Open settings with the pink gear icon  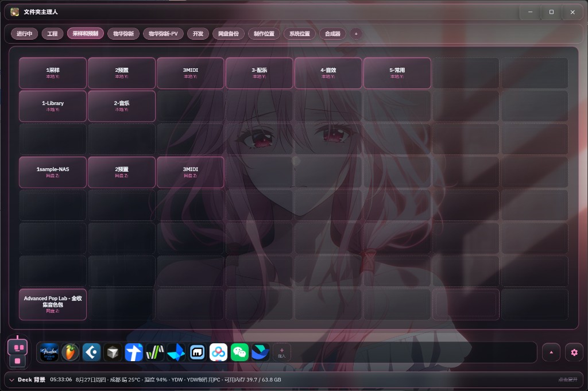[574, 353]
